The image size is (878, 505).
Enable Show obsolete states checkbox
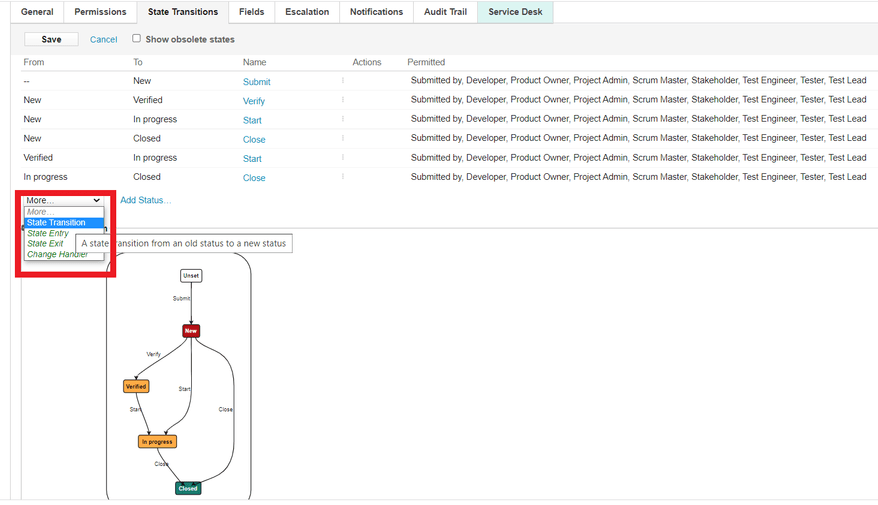coord(137,39)
